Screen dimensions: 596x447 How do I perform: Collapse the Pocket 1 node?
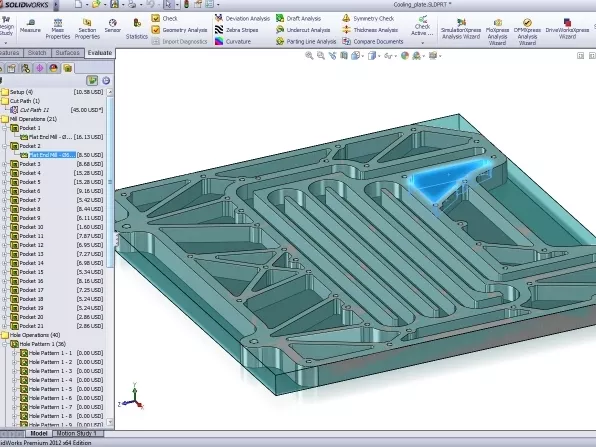tap(5, 128)
